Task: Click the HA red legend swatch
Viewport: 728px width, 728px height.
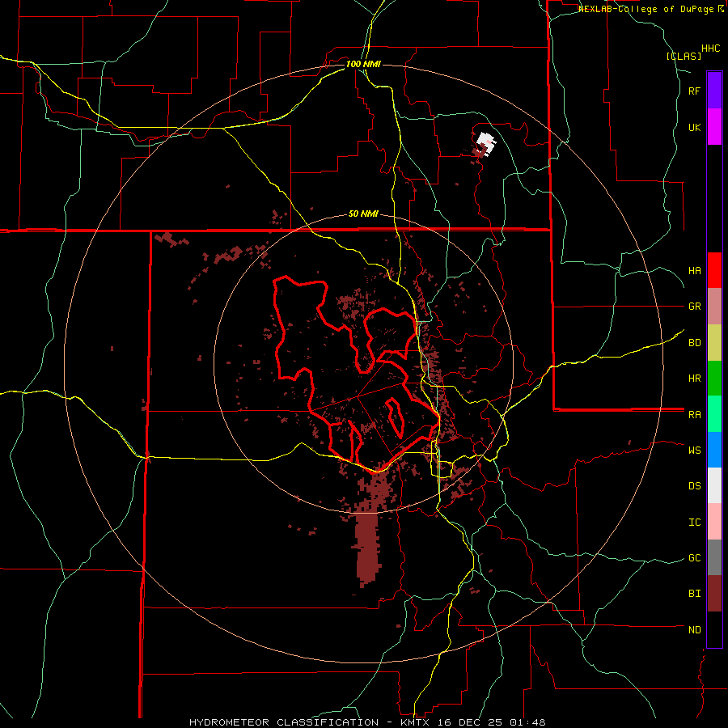Action: click(714, 270)
